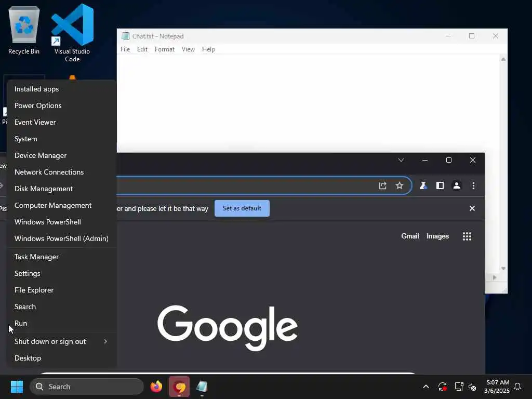This screenshot has width=532, height=399.
Task: Launch Computer Management
Action: click(62, 205)
